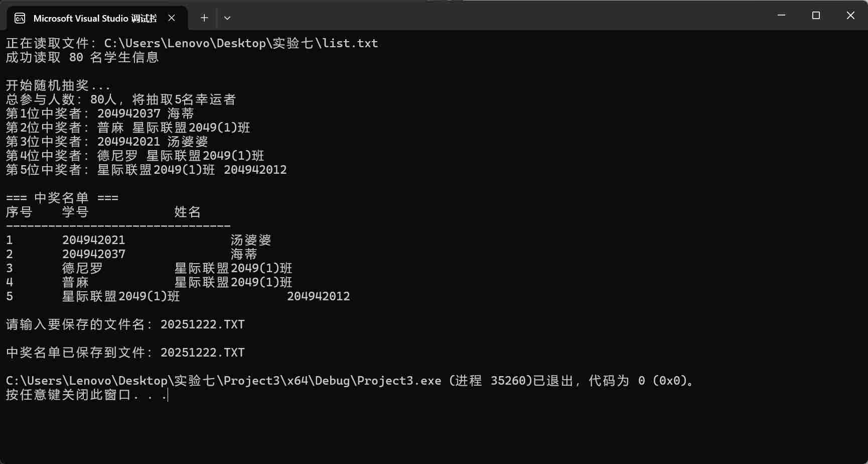Screen dimensions: 868x464
Task: Click the list.txt file path line
Action: coord(192,43)
